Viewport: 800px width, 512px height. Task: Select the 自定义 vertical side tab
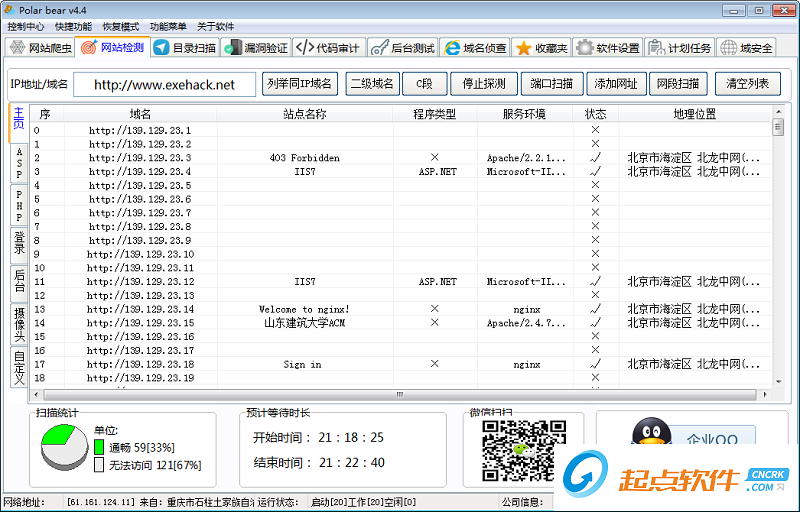[19, 367]
